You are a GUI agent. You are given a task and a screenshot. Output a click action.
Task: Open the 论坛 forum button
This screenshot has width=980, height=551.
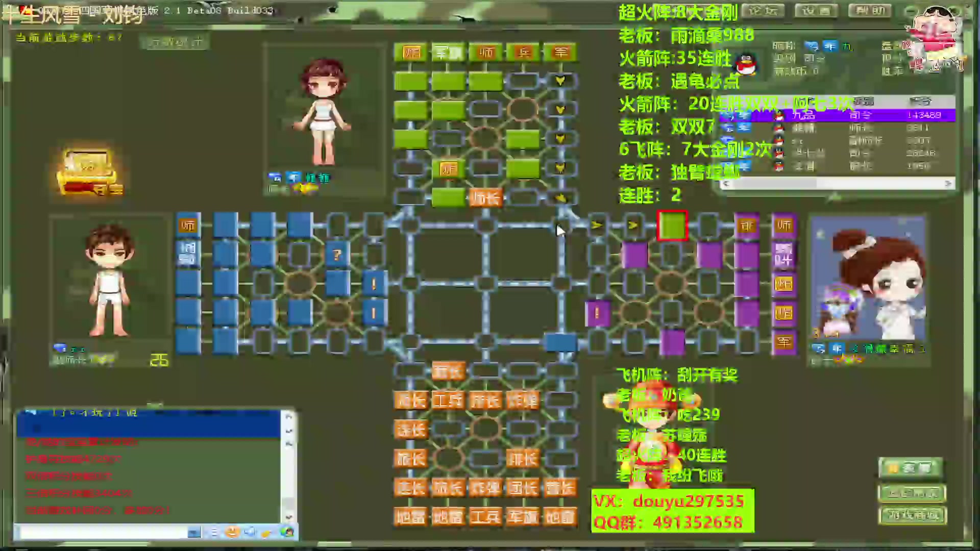coord(763,10)
